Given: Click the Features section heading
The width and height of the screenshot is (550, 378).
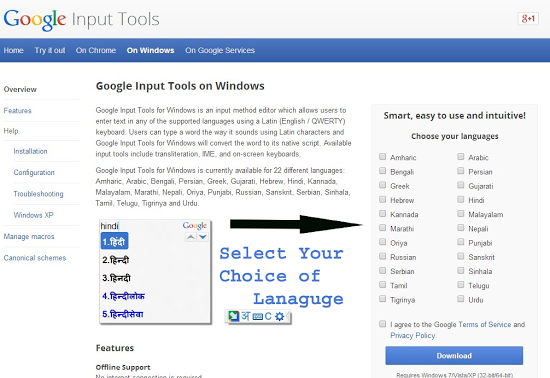Looking at the screenshot, I should (x=115, y=348).
